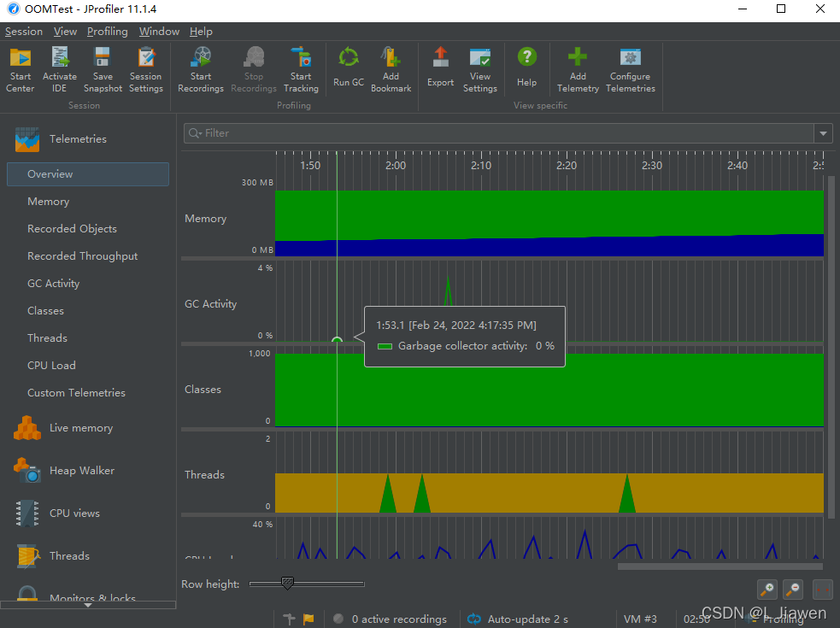Click the Threads row label in overview
This screenshot has height=628, width=840.
point(204,475)
